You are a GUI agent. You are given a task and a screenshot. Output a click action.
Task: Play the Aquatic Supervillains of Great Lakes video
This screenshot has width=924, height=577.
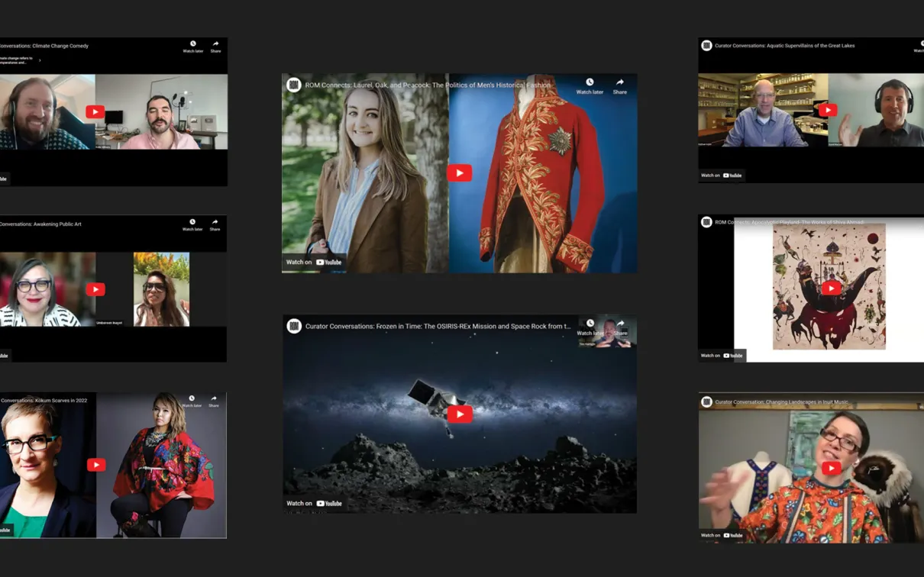tap(828, 111)
